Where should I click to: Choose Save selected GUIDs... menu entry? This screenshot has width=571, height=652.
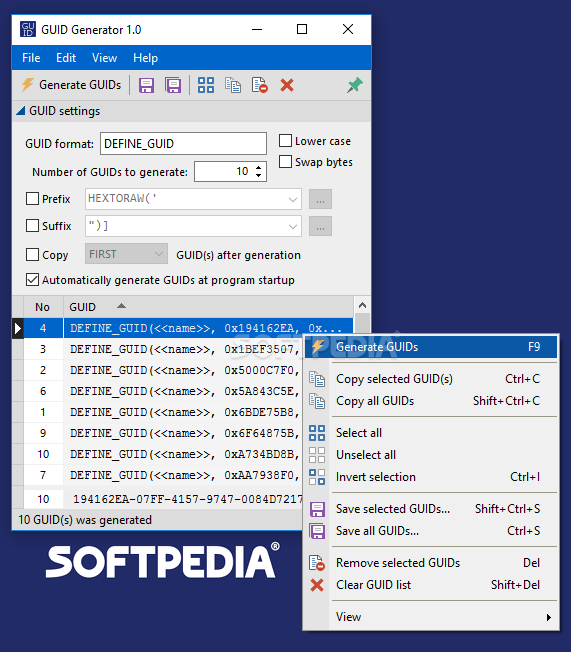pyautogui.click(x=431, y=509)
